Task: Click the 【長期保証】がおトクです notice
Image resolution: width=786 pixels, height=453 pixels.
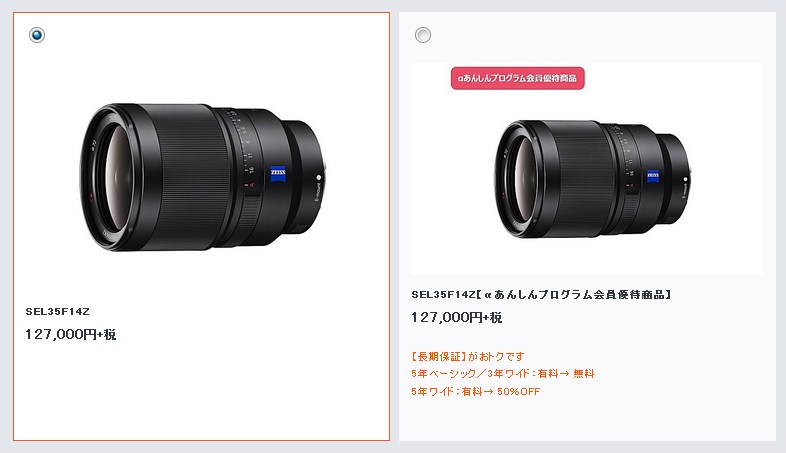Action: click(468, 356)
